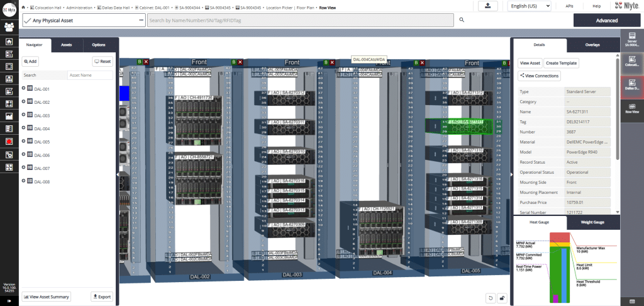Click the View Connections button
This screenshot has height=306, width=644.
click(539, 76)
